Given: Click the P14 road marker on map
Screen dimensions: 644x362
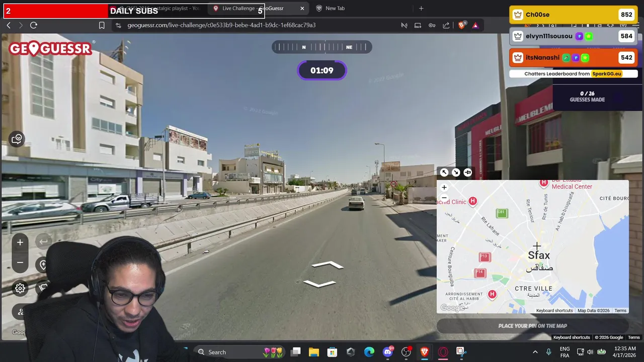Looking at the screenshot, I should (x=480, y=273).
